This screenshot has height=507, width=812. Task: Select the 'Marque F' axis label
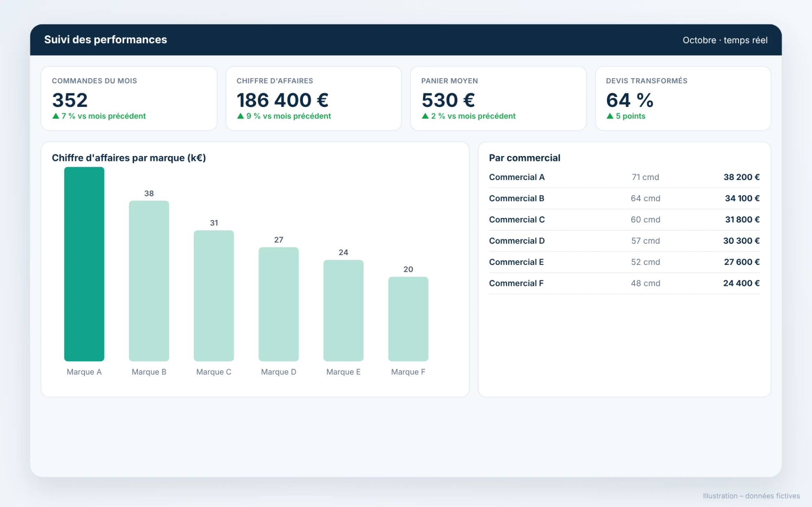coord(408,372)
